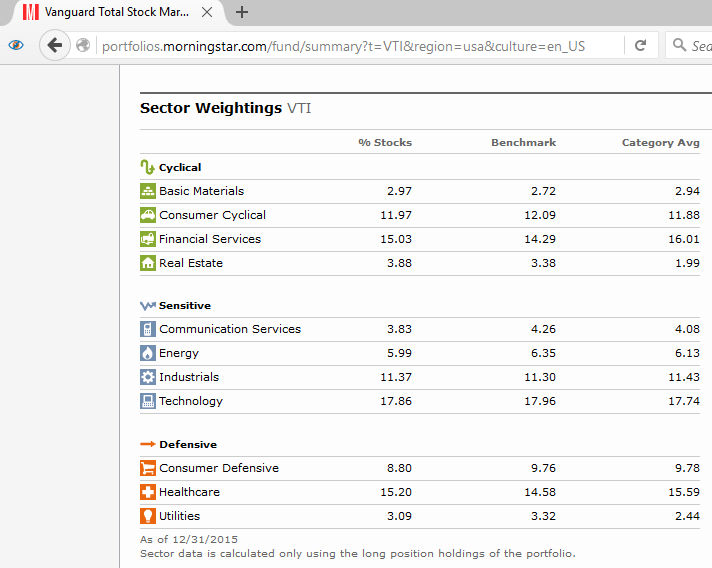Click the Industrials gear icon
Viewport: 712px width, 568px height.
tap(148, 377)
